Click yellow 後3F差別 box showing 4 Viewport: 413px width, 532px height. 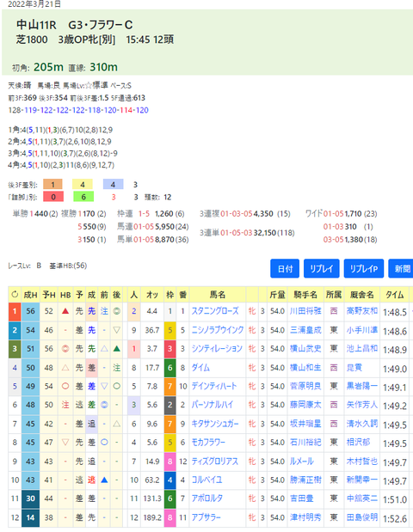[83, 184]
